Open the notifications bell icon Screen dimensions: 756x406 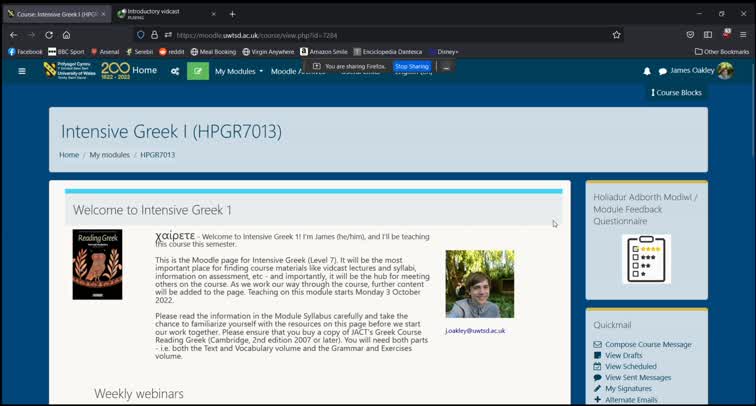(x=647, y=71)
